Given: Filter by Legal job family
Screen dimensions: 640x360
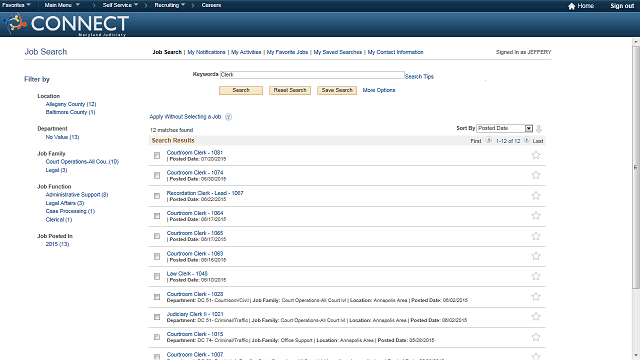Looking at the screenshot, I should 56,170.
